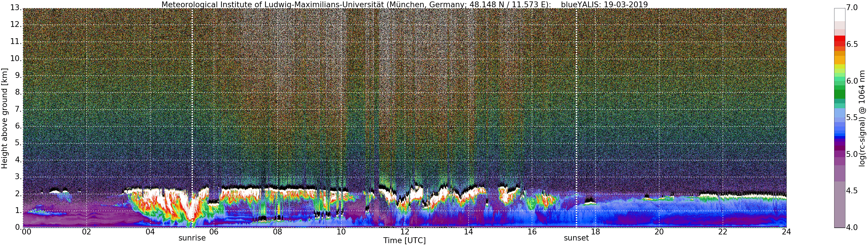Click the height tick label '10.'
The height and width of the screenshot is (246, 868).
(16, 58)
